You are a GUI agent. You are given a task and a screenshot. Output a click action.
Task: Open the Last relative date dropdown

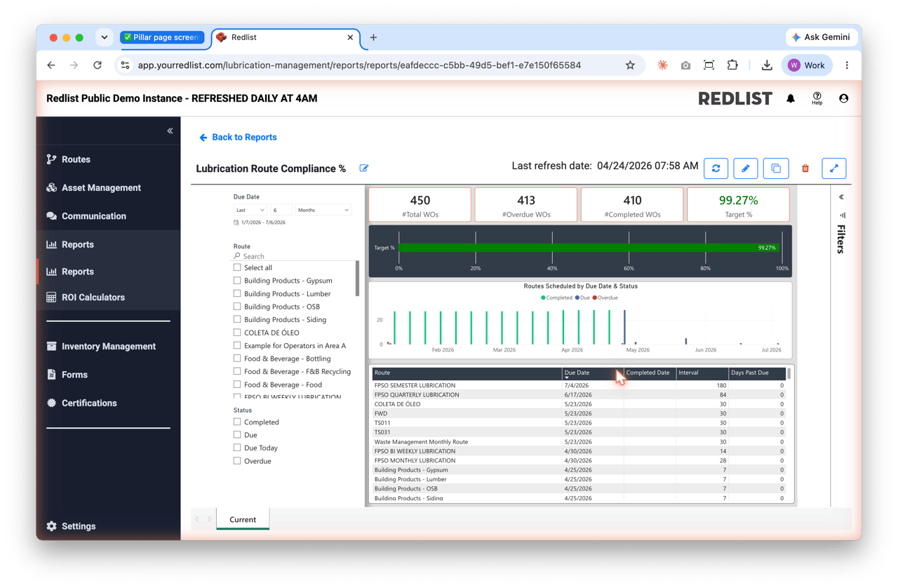250,210
